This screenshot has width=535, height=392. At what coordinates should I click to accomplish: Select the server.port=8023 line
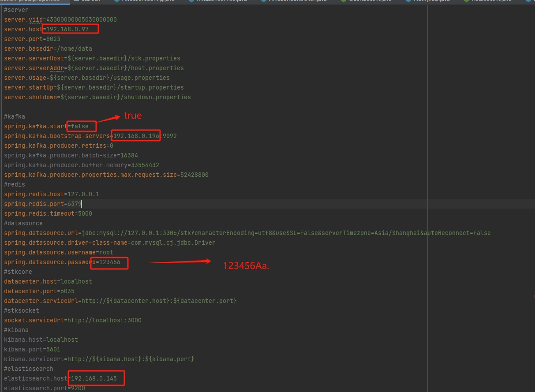coord(32,39)
